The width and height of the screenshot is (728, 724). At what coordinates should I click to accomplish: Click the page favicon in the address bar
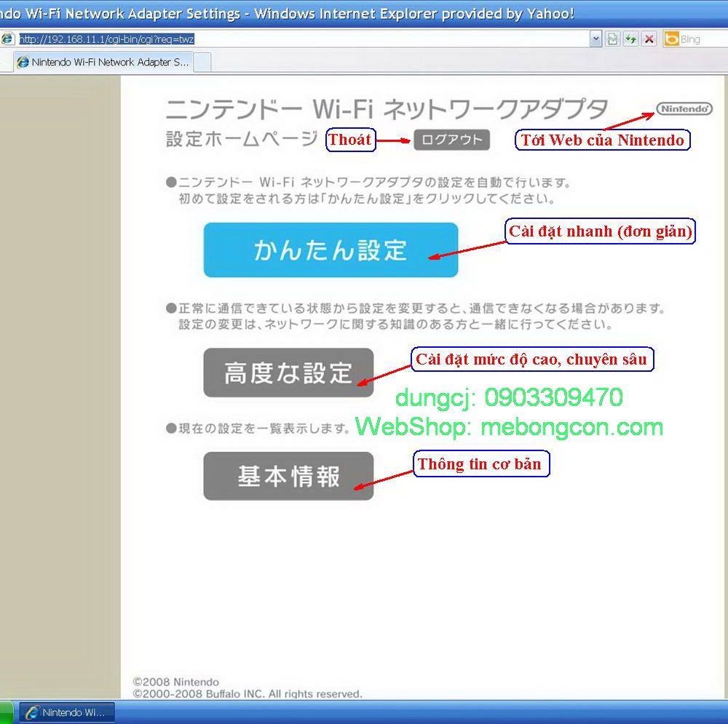(7, 38)
